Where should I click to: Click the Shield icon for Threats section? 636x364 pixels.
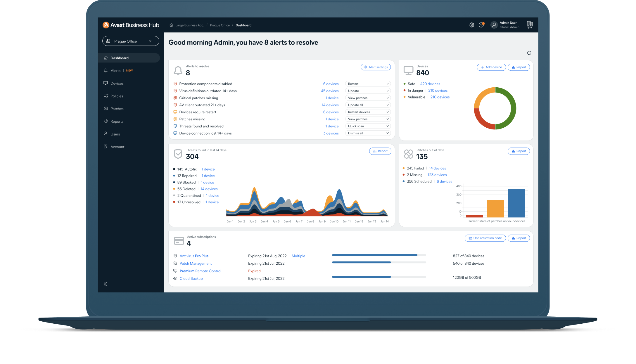point(178,154)
